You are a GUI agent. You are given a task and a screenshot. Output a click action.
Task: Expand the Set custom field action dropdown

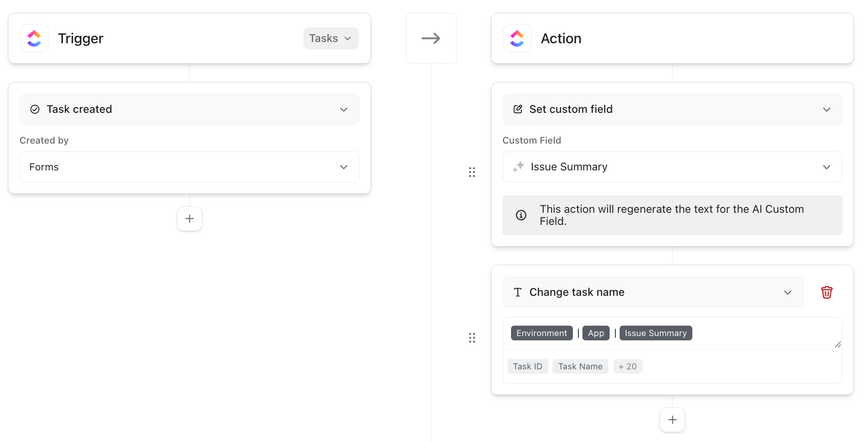[827, 109]
